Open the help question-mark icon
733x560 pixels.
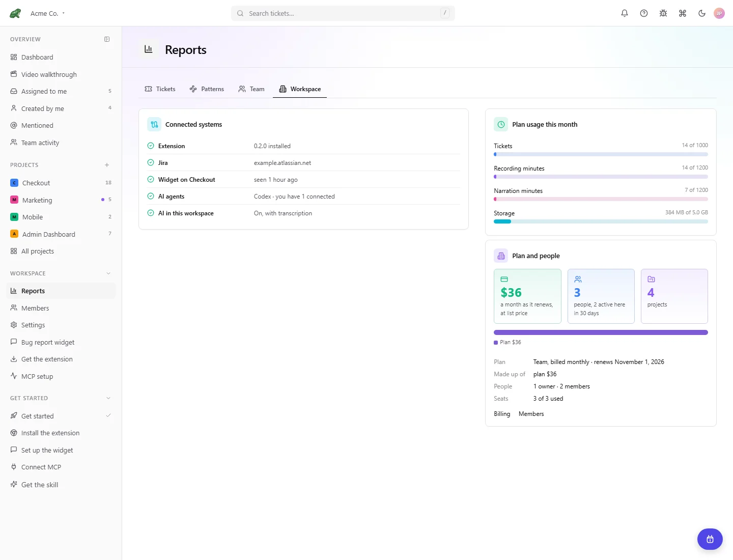(x=644, y=13)
